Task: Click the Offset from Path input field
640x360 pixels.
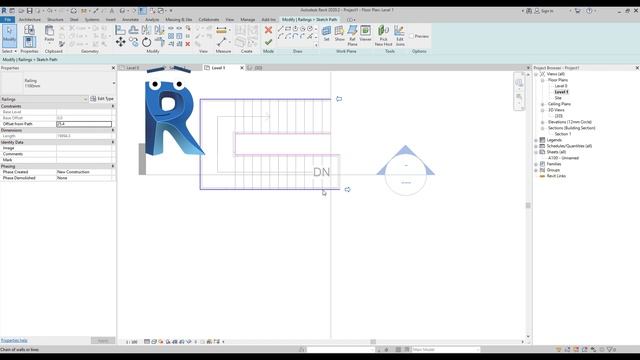Action: click(84, 124)
